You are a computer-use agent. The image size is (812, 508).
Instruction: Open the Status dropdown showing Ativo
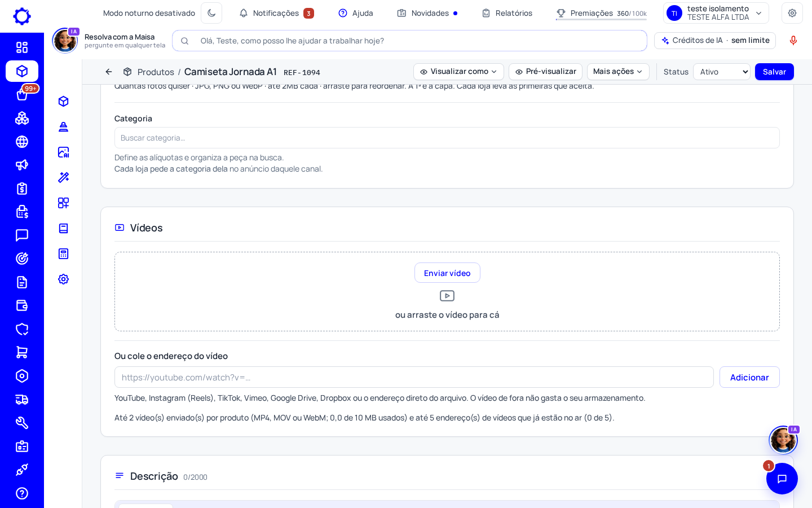(x=722, y=72)
